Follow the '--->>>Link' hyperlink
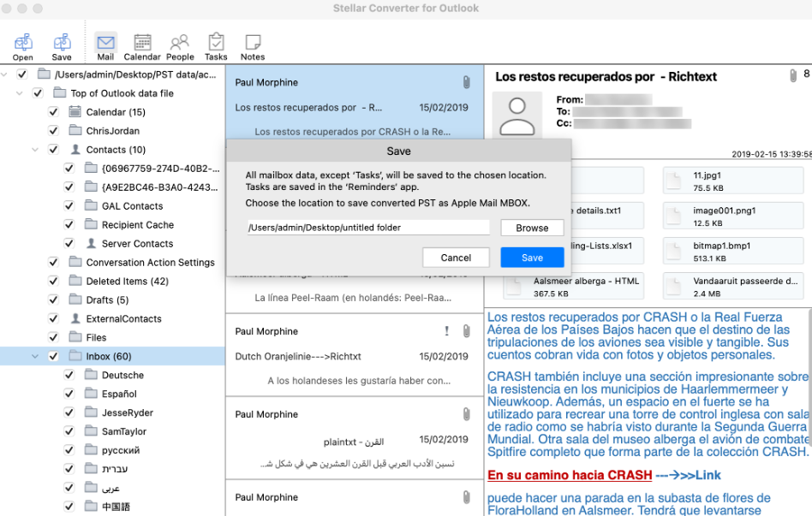Image resolution: width=812 pixels, height=516 pixels. tap(689, 475)
